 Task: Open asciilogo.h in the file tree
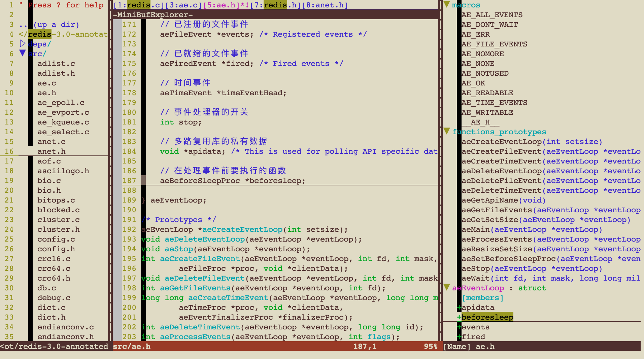tap(63, 171)
